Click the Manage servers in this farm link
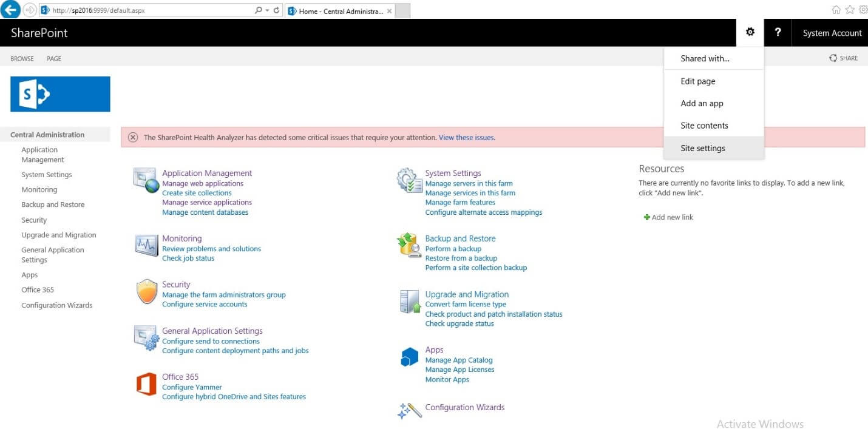Image resolution: width=868 pixels, height=429 pixels. (469, 183)
